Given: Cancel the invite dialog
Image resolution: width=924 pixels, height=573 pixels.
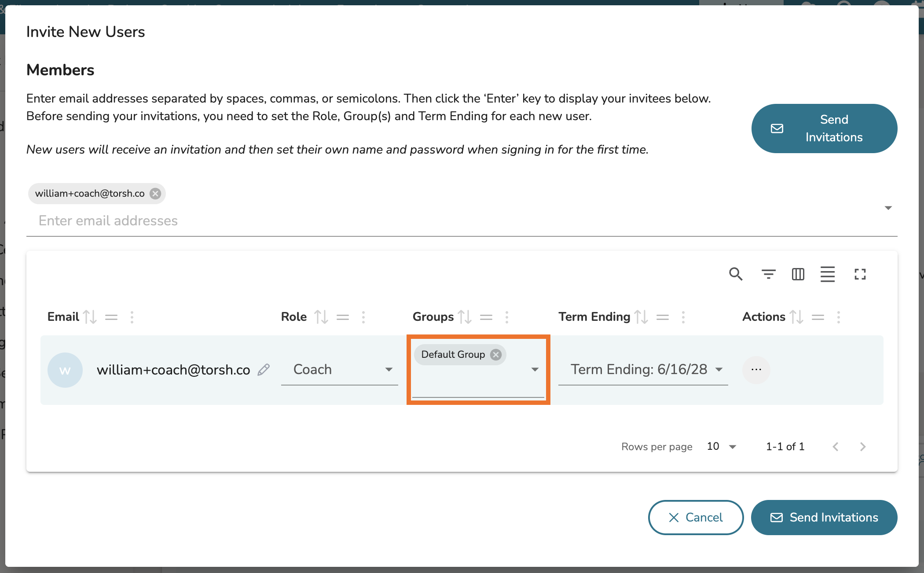Looking at the screenshot, I should pyautogui.click(x=696, y=518).
